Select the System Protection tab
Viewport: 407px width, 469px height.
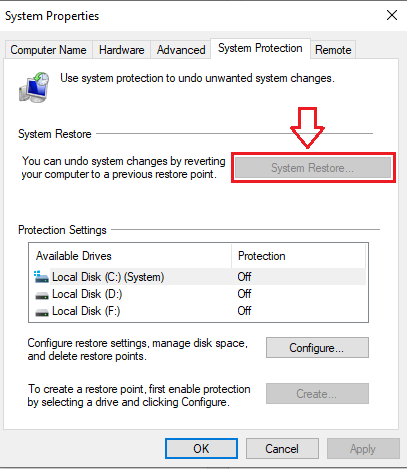coord(260,48)
